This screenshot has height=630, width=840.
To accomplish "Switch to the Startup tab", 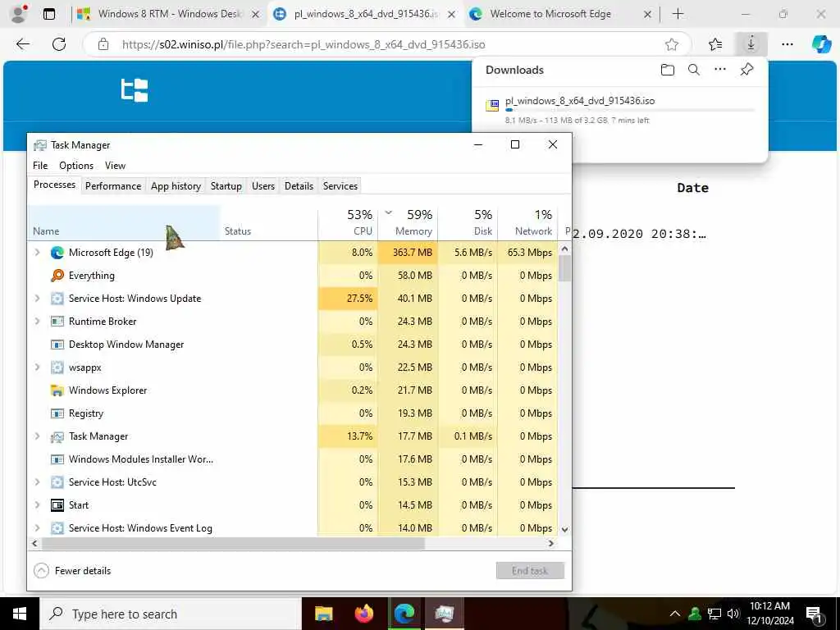I will (226, 186).
